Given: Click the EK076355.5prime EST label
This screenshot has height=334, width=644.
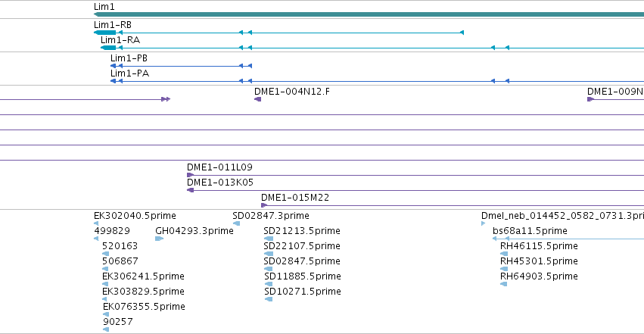Looking at the screenshot, I should coord(144,307).
